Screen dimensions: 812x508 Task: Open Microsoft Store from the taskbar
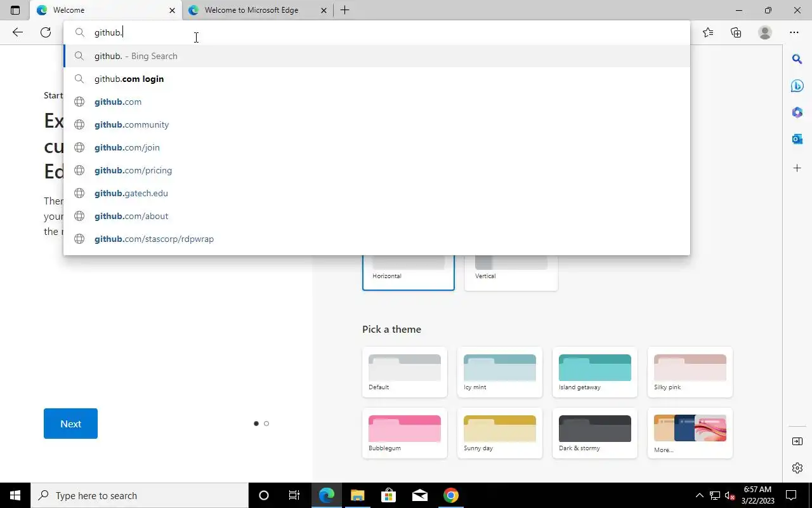[x=388, y=495]
